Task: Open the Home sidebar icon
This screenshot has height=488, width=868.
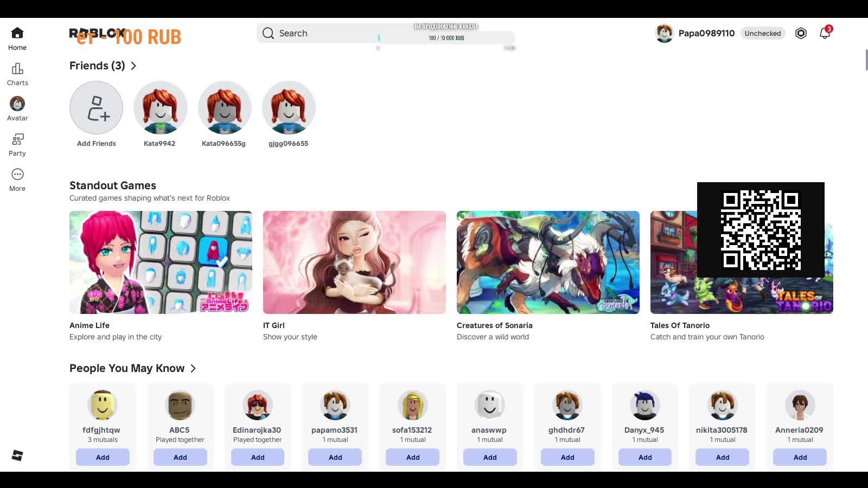Action: (17, 33)
